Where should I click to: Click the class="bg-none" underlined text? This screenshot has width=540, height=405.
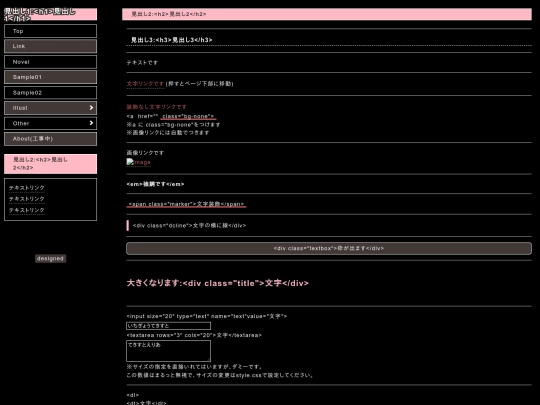click(x=188, y=116)
